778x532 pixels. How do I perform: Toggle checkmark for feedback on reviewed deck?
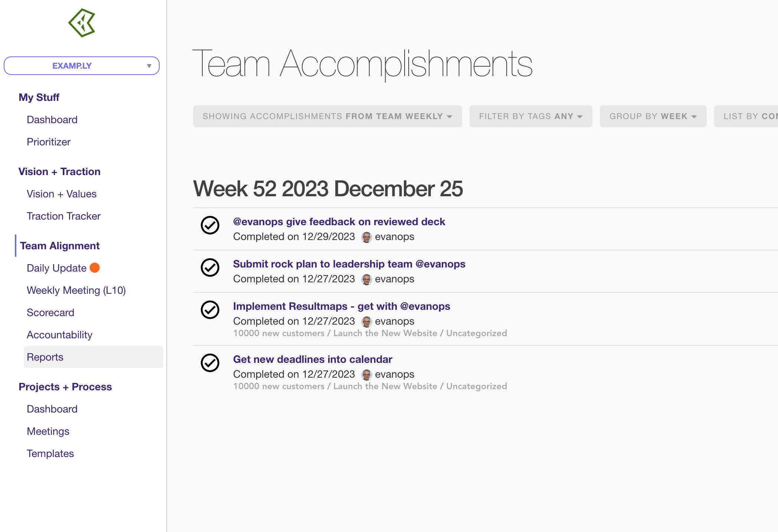[x=210, y=225]
